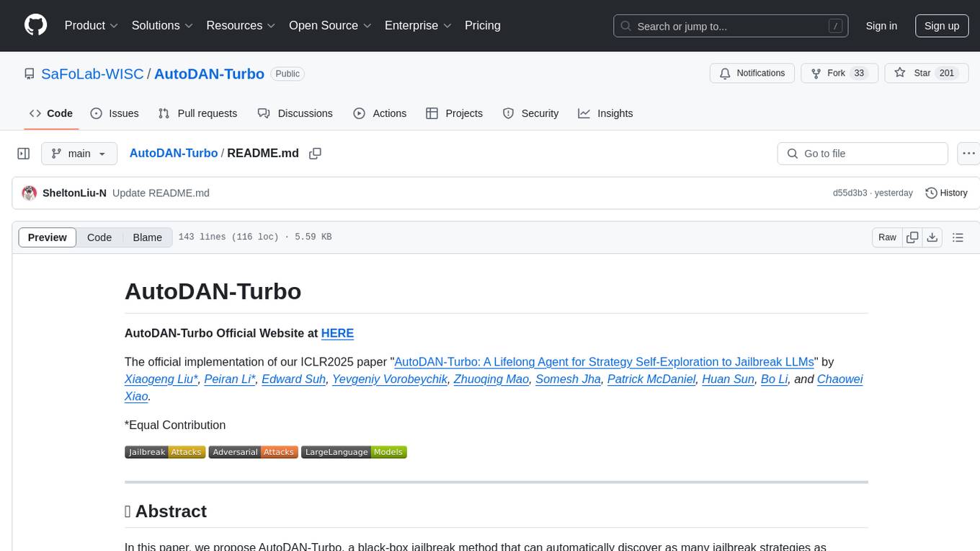The image size is (980, 551).
Task: Switch to the Issues tab
Action: click(x=115, y=113)
